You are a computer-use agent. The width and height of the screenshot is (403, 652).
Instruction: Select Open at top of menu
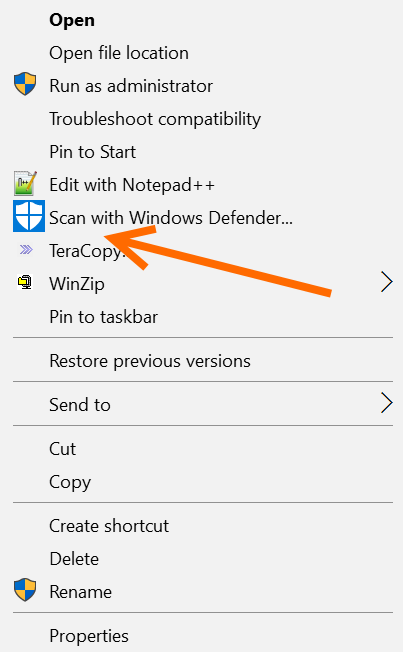[72, 20]
